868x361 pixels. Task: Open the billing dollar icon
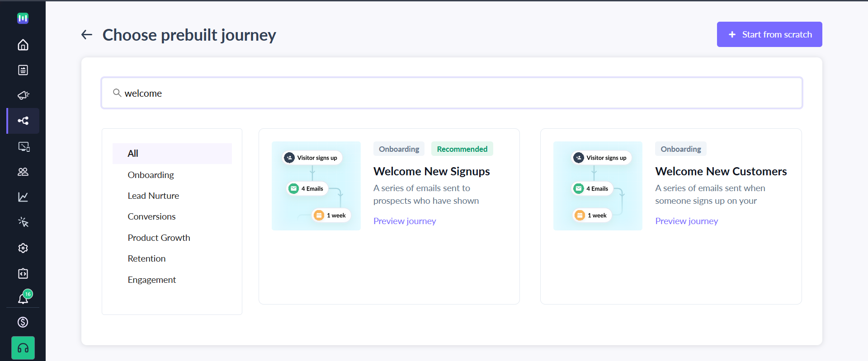[23, 322]
